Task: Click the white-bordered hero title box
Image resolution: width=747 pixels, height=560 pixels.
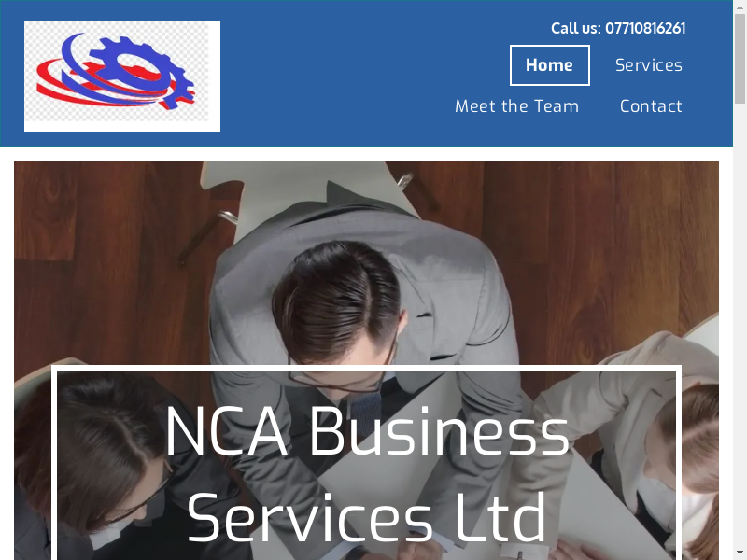Action: [366, 463]
